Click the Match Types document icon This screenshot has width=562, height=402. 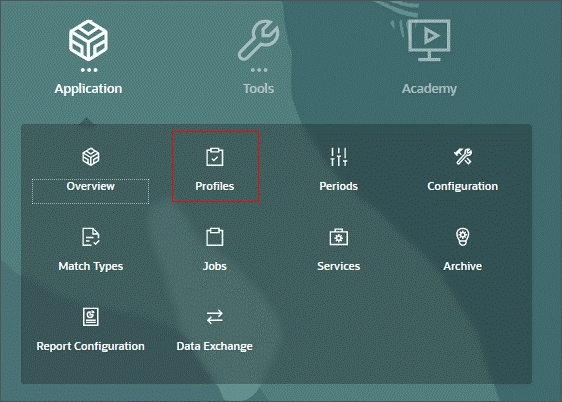point(91,237)
